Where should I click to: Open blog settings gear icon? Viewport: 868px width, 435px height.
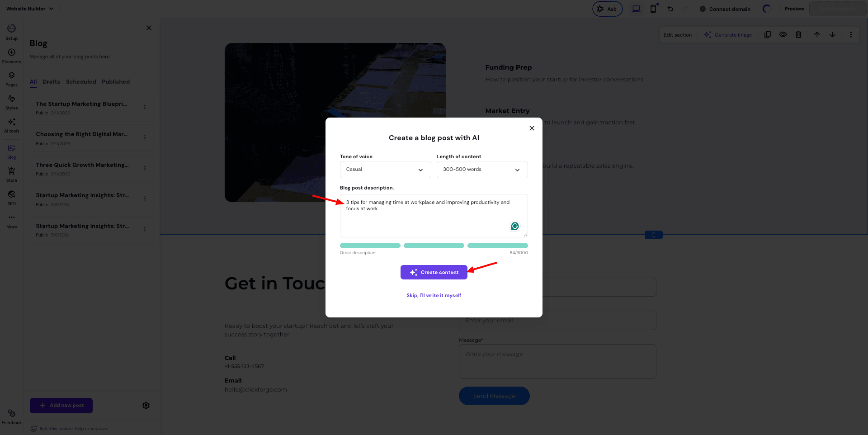coord(146,405)
